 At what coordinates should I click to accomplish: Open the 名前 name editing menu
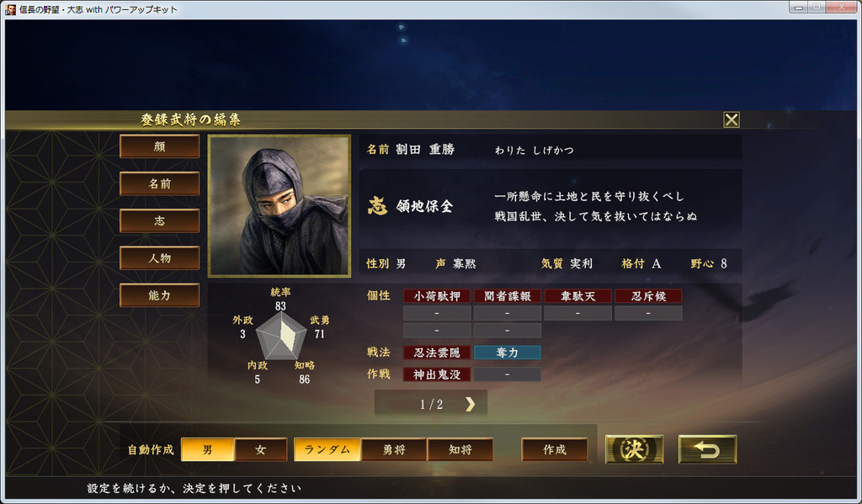(x=159, y=183)
